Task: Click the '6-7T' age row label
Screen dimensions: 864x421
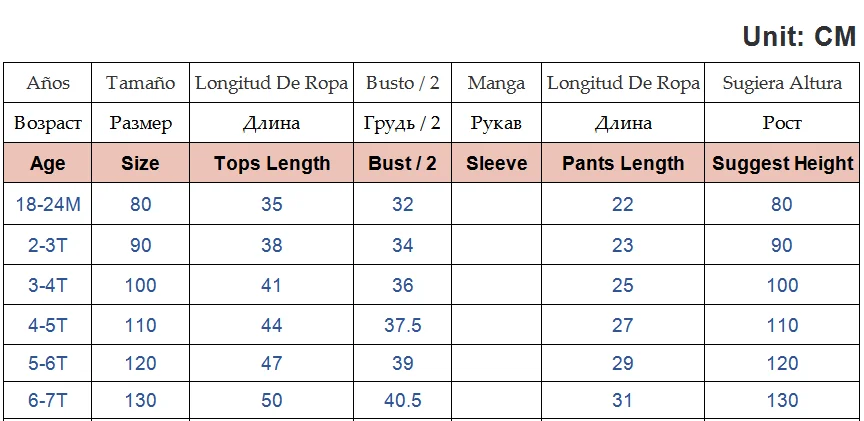Action: (48, 400)
